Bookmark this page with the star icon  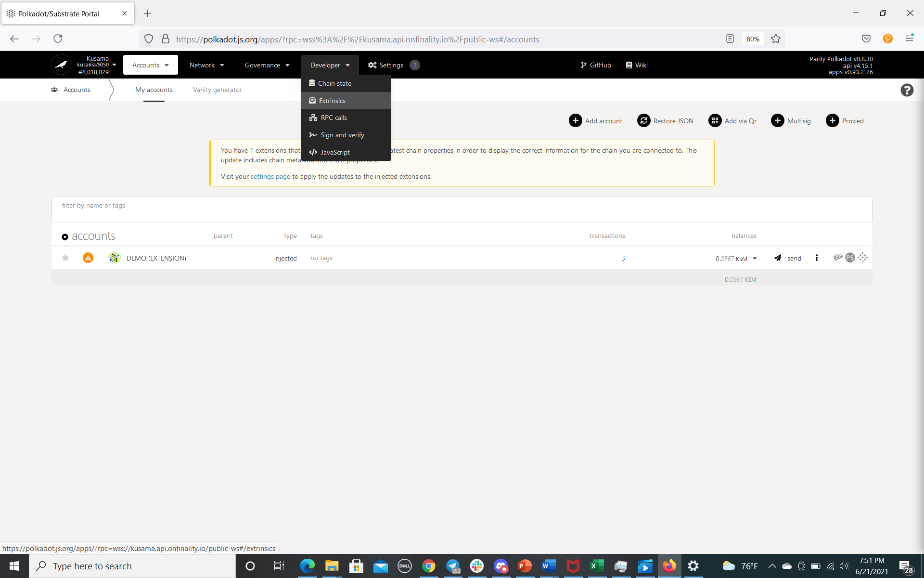click(x=775, y=39)
